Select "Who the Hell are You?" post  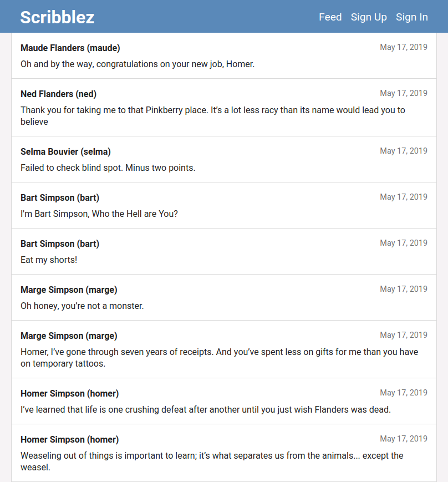(x=99, y=214)
